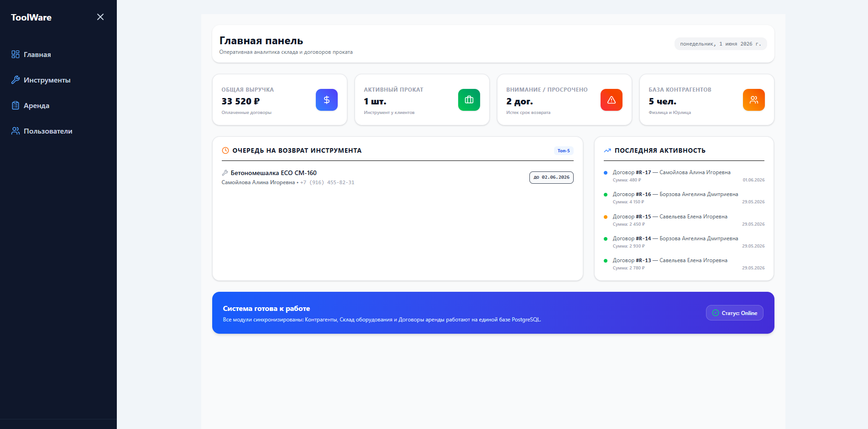
Task: Click the revenue value 33 520 ₽
Action: (241, 101)
